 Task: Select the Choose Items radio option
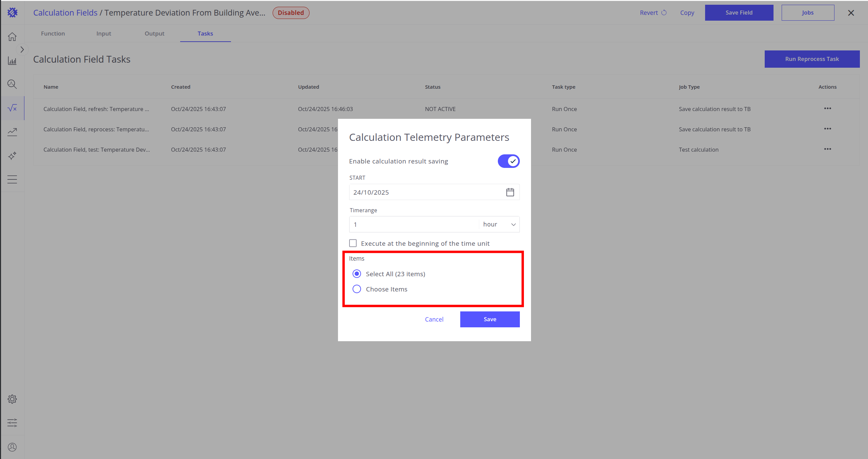point(357,289)
